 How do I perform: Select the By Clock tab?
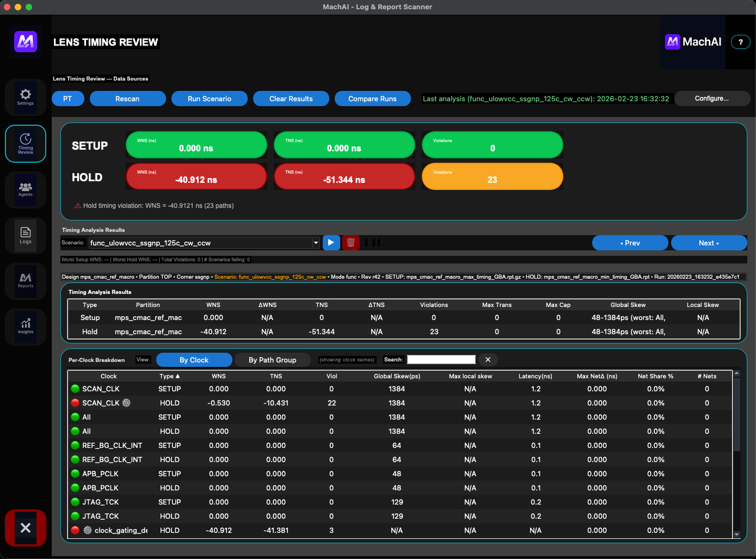pos(194,360)
